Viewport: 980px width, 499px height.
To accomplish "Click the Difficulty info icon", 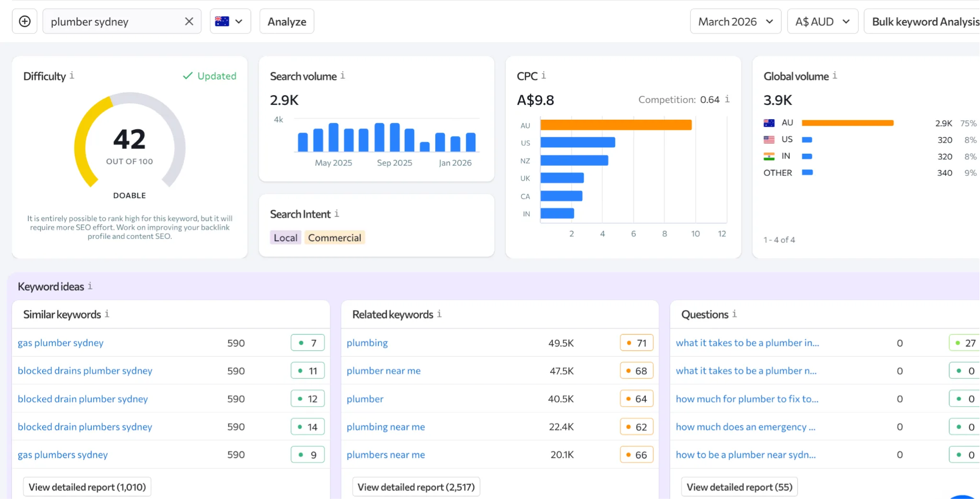I will (72, 76).
